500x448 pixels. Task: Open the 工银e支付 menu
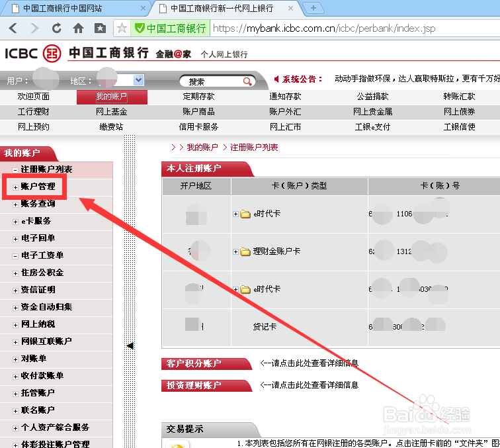point(372,127)
